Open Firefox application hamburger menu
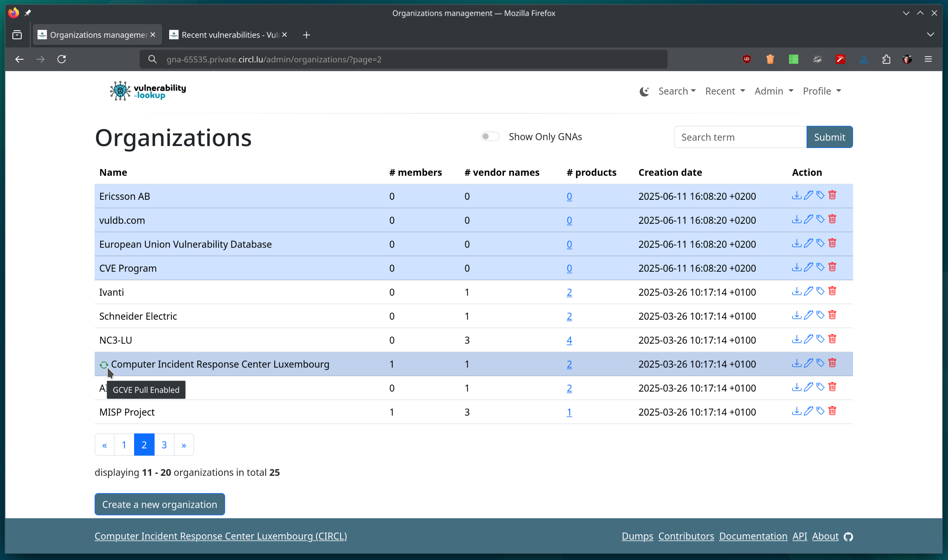948x560 pixels. (x=928, y=59)
